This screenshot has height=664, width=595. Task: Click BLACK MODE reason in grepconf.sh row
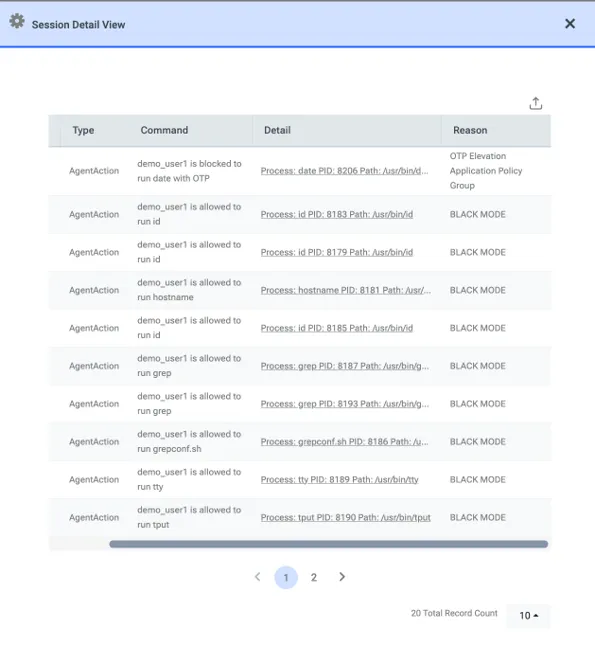point(477,442)
